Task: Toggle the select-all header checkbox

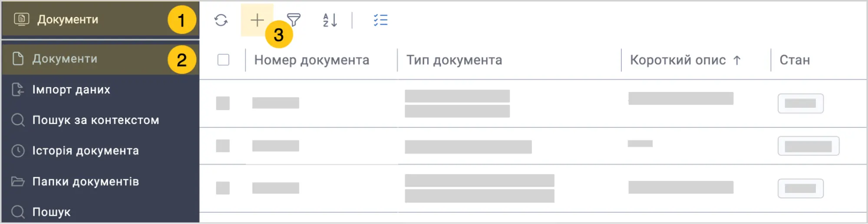Action: [223, 60]
